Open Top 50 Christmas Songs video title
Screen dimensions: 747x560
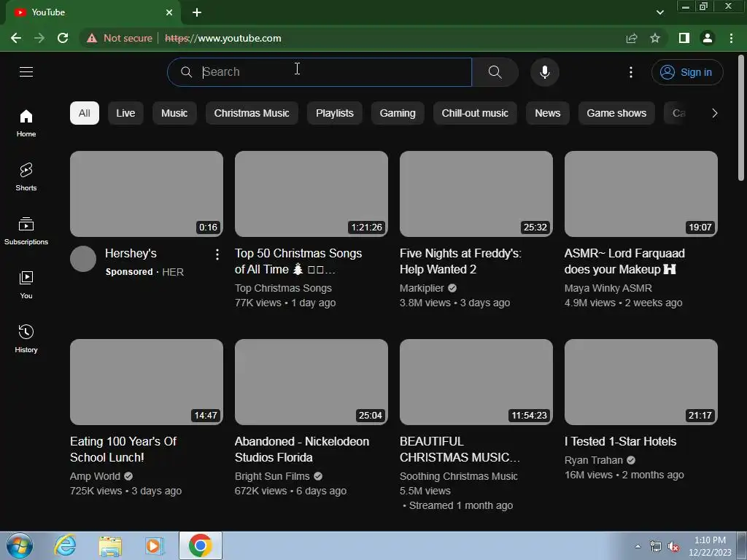click(298, 262)
